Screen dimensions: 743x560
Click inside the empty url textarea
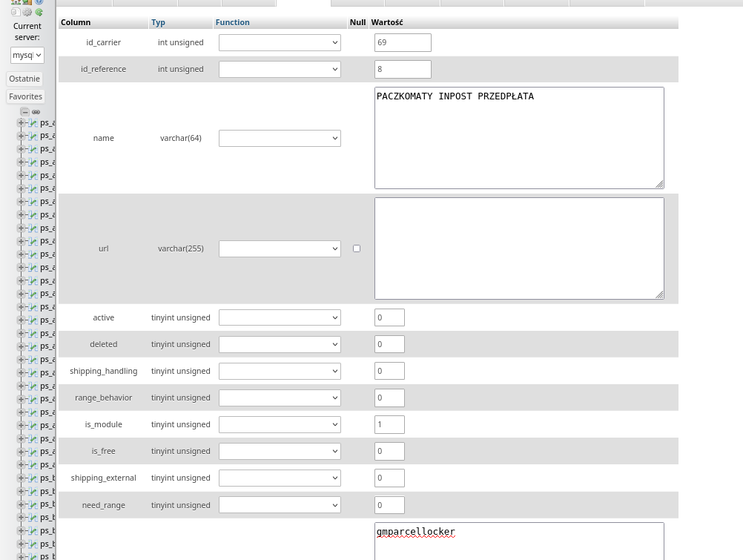(519, 248)
